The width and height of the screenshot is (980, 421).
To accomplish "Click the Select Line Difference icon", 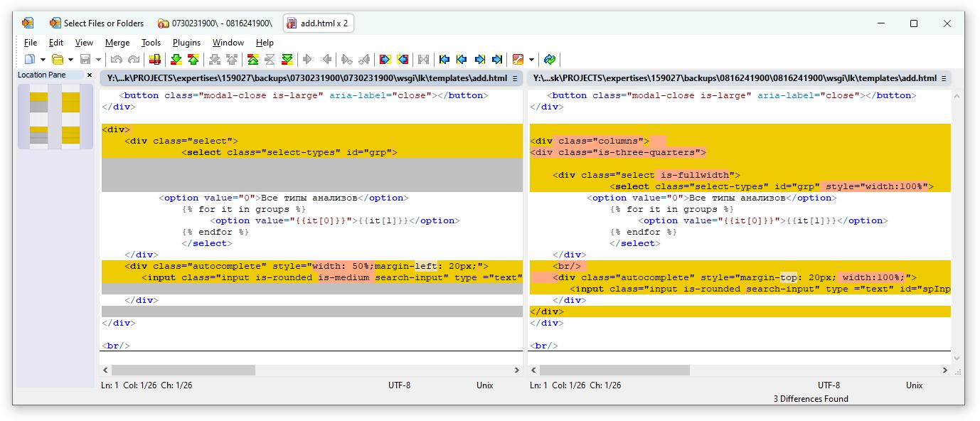I will click(x=154, y=60).
